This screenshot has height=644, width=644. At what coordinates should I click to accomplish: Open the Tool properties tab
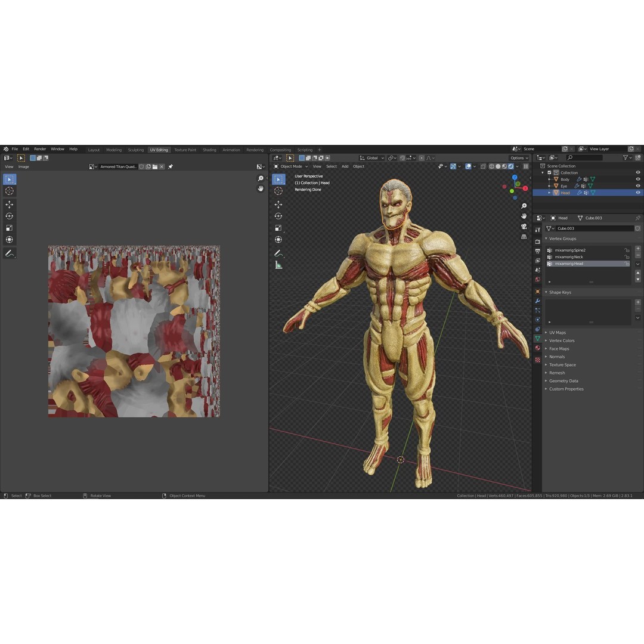538,230
